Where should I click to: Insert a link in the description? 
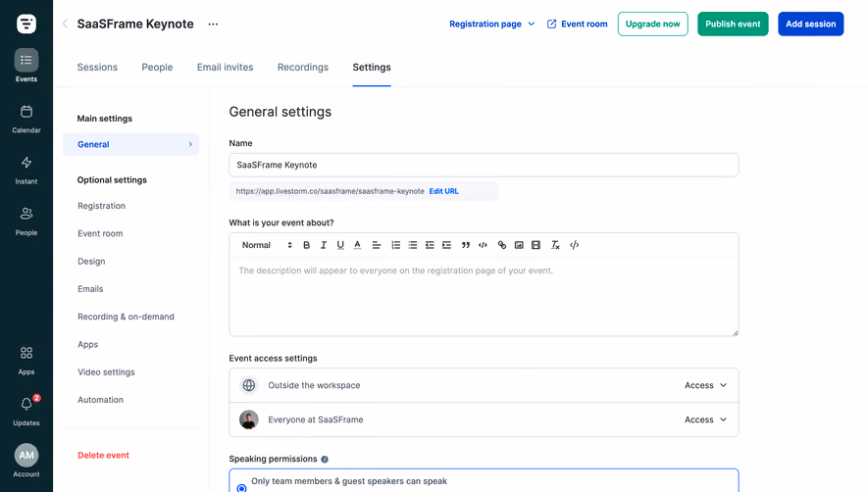point(502,245)
